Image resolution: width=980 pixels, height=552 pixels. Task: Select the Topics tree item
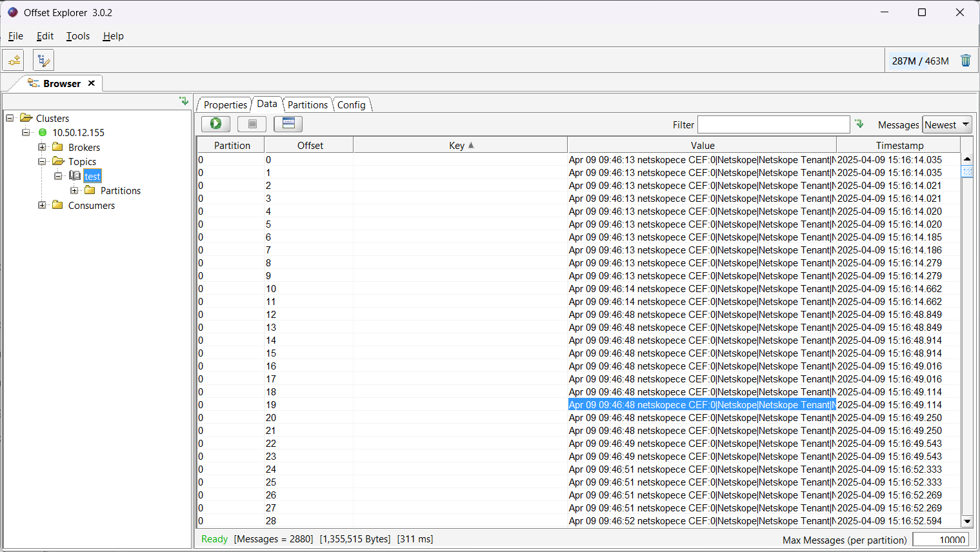pyautogui.click(x=82, y=162)
